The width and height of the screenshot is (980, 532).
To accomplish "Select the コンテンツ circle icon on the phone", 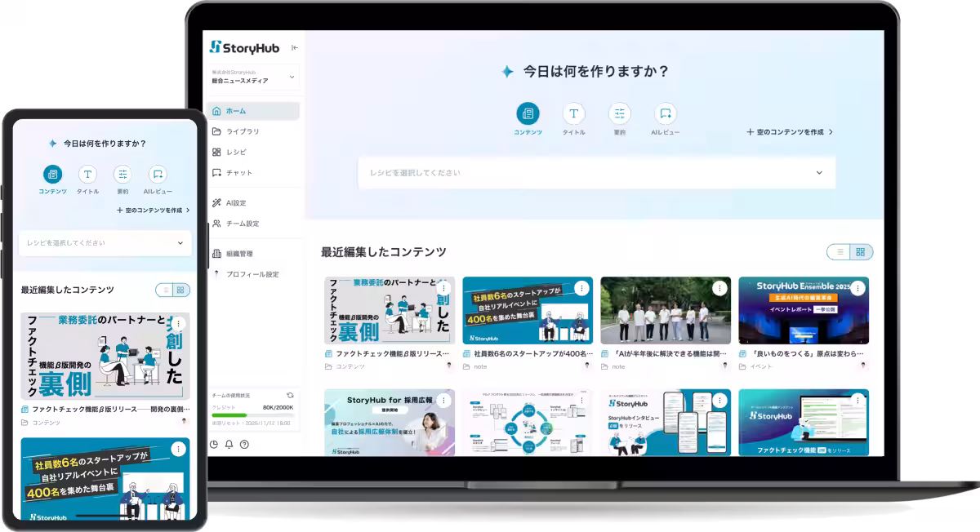I will click(x=52, y=174).
